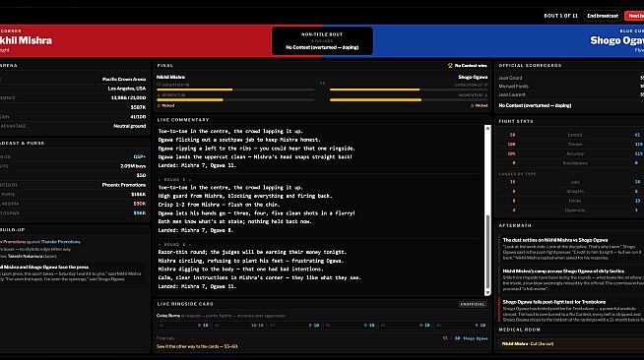Click the 'Razor-thin round' commentary line
This screenshot has height=360, width=644.
pos(252,252)
